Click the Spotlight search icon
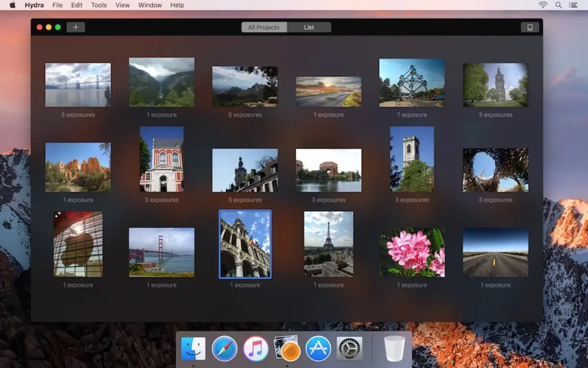Viewport: 588px width, 368px height. [558, 5]
